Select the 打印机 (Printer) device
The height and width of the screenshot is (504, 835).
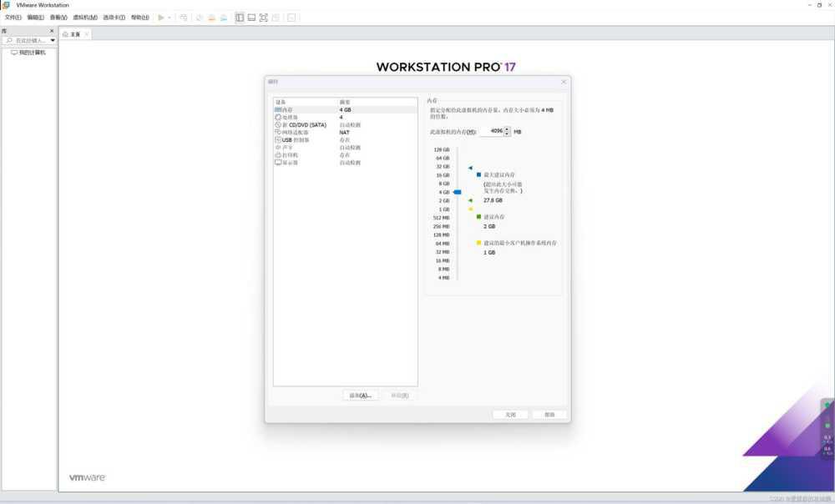click(x=290, y=155)
